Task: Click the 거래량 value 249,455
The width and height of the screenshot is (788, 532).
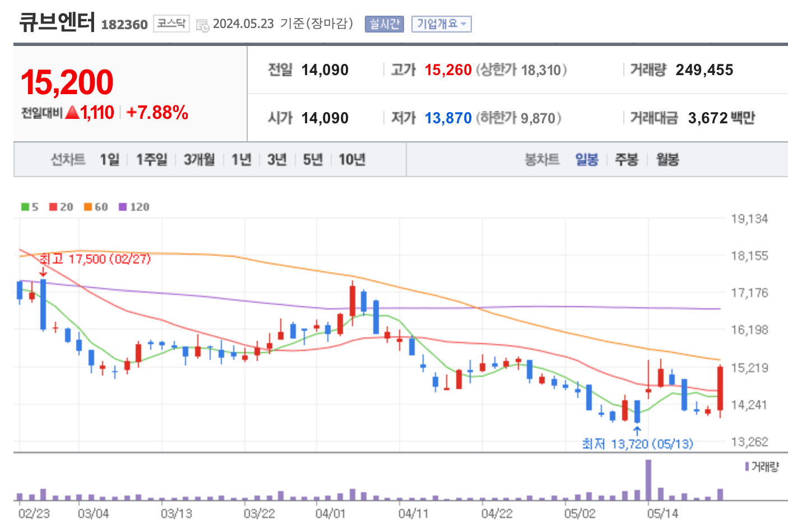Action: 704,70
